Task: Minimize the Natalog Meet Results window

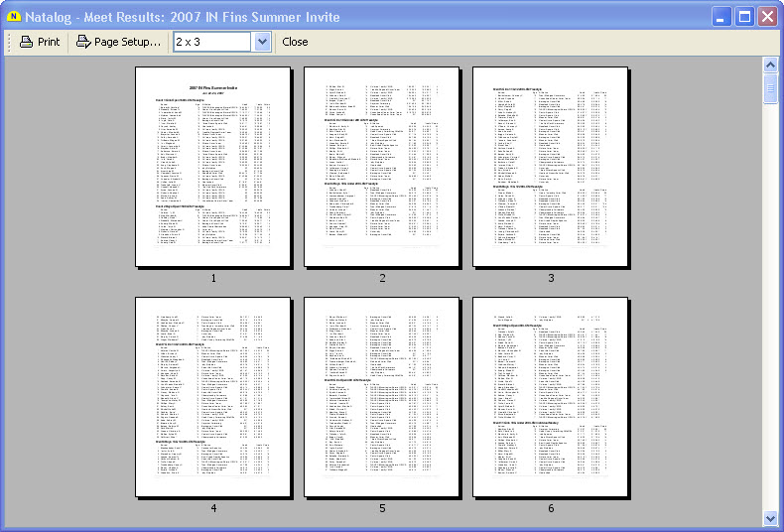Action: pos(721,16)
